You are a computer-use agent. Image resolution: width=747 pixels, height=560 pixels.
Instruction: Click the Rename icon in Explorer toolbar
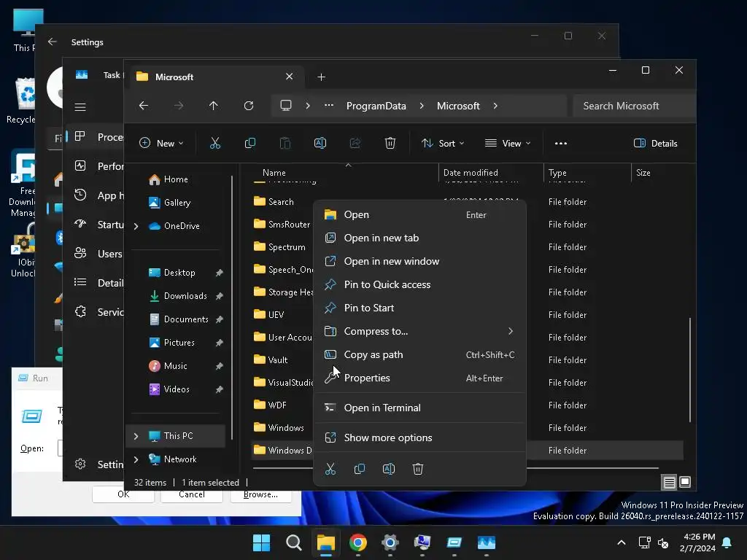pyautogui.click(x=320, y=144)
